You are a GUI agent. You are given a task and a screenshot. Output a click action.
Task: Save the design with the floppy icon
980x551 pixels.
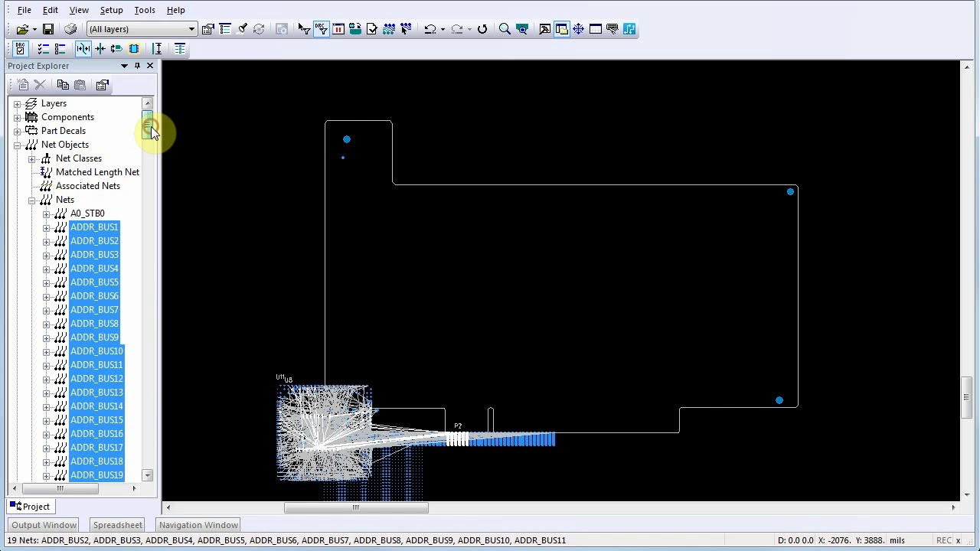coord(47,29)
